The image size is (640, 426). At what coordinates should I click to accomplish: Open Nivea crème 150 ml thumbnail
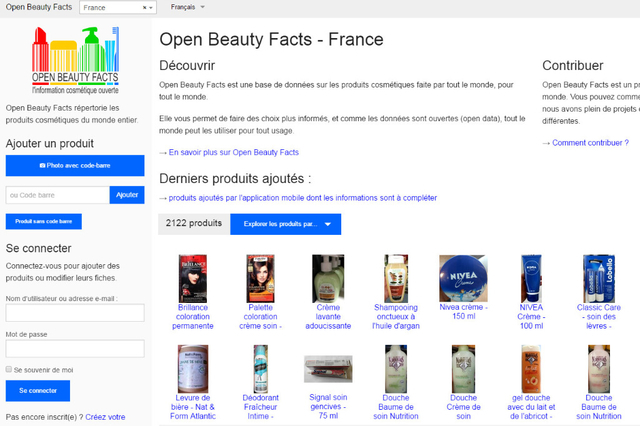[464, 278]
